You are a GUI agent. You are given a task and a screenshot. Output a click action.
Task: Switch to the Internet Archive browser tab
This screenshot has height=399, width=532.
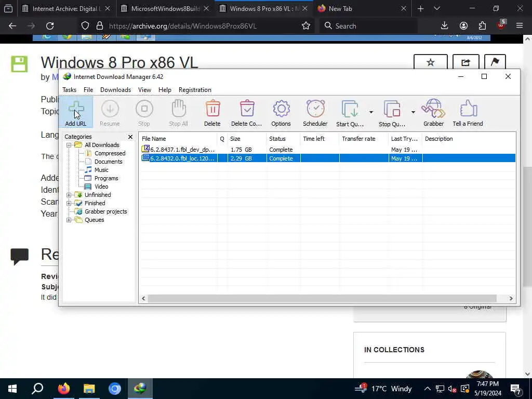tap(66, 9)
